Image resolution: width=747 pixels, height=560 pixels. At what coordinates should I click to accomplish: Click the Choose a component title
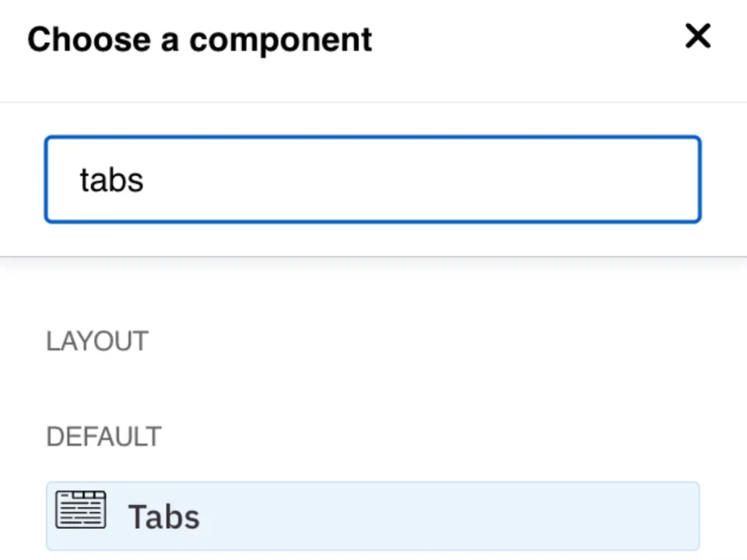point(199,39)
